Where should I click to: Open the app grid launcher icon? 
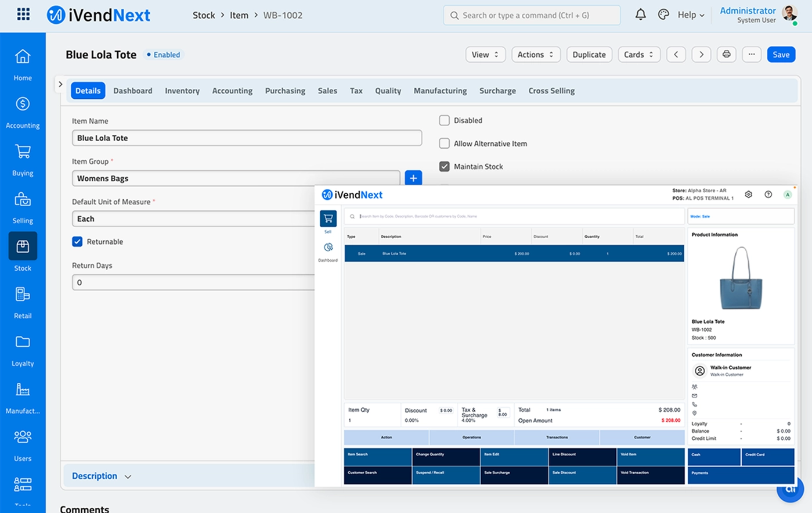pos(23,15)
